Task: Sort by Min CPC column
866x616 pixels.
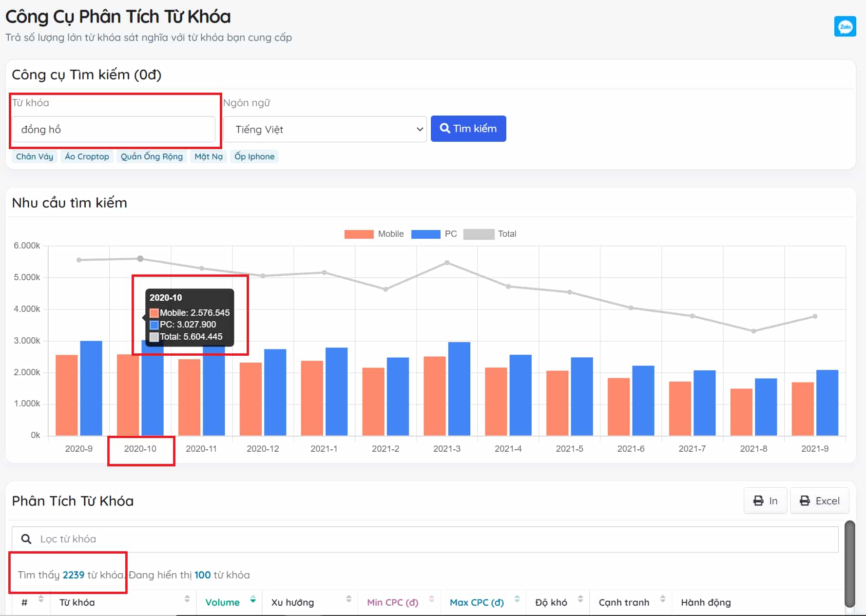Action: [431, 599]
